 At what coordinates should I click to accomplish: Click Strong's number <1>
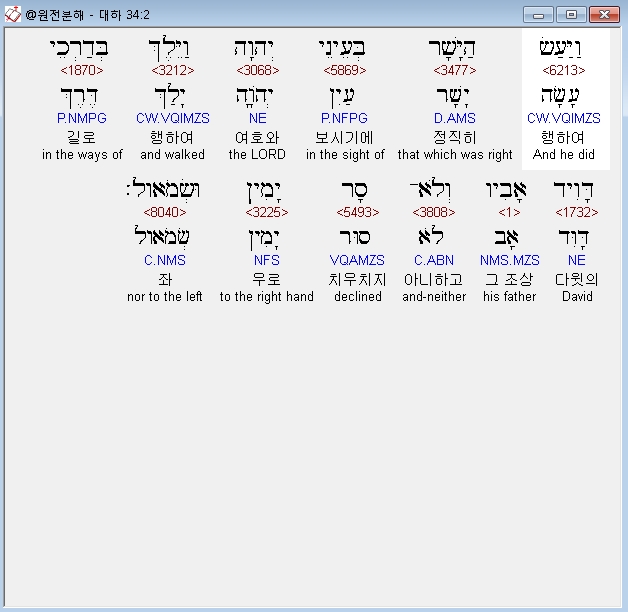click(509, 212)
